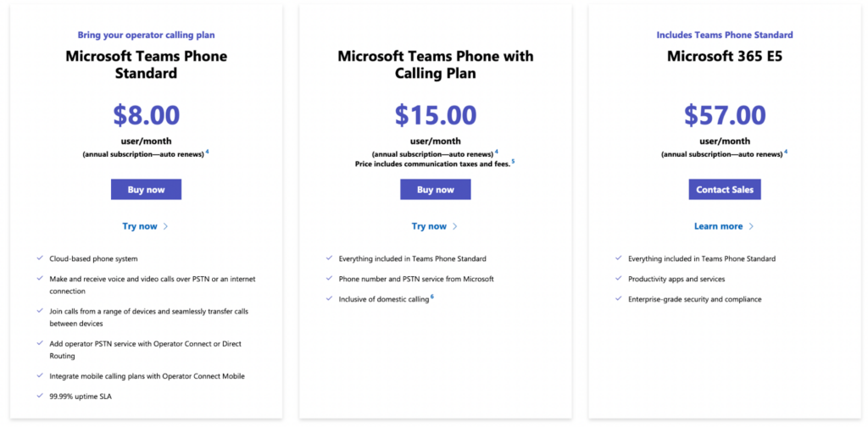Click the checkmark beside "Cloud-based phone system"
The width and height of the screenshot is (868, 427).
[x=40, y=258]
